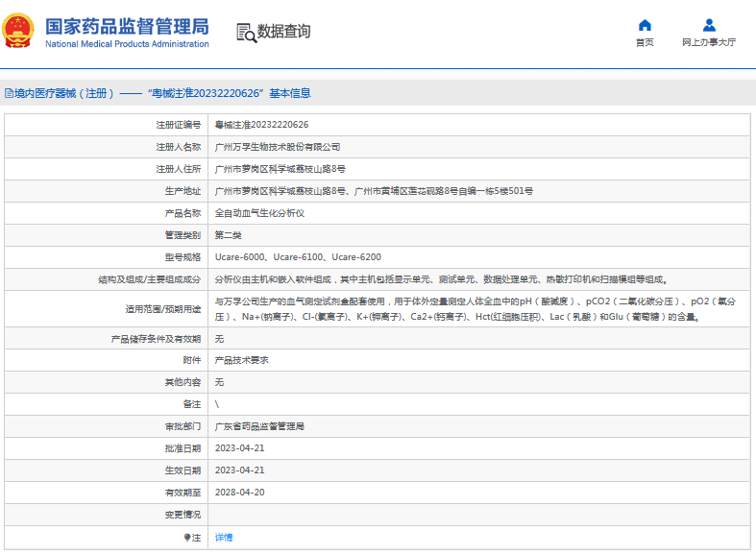Click model spec Ucare-6000、Ucare-6100、Ucare-6200
Screen dimensions: 756x554
[x=298, y=257]
